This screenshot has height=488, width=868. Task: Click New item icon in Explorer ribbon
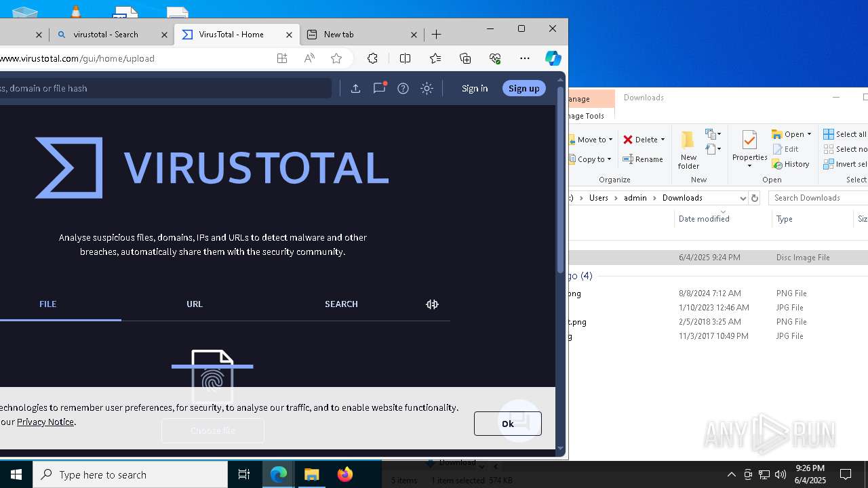(713, 134)
